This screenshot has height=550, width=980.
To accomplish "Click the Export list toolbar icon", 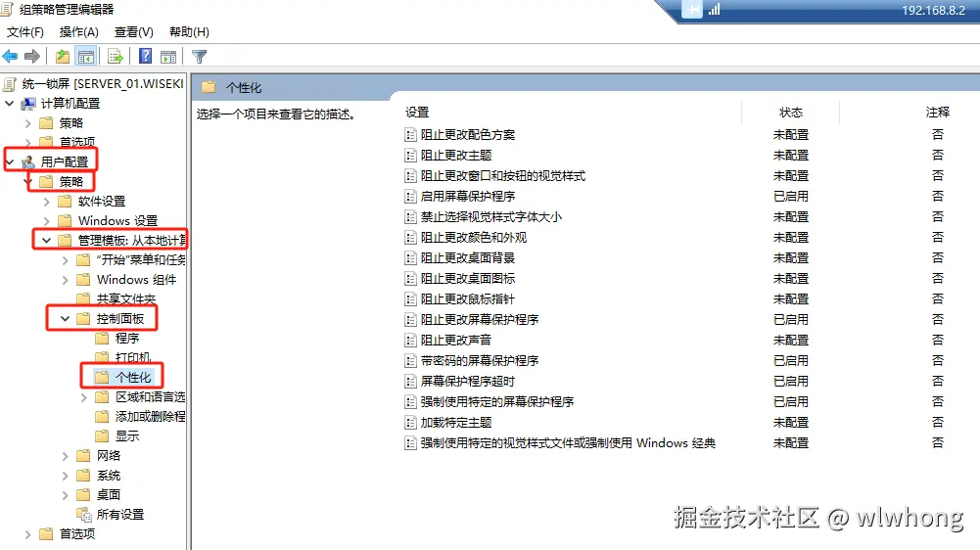I will [116, 57].
